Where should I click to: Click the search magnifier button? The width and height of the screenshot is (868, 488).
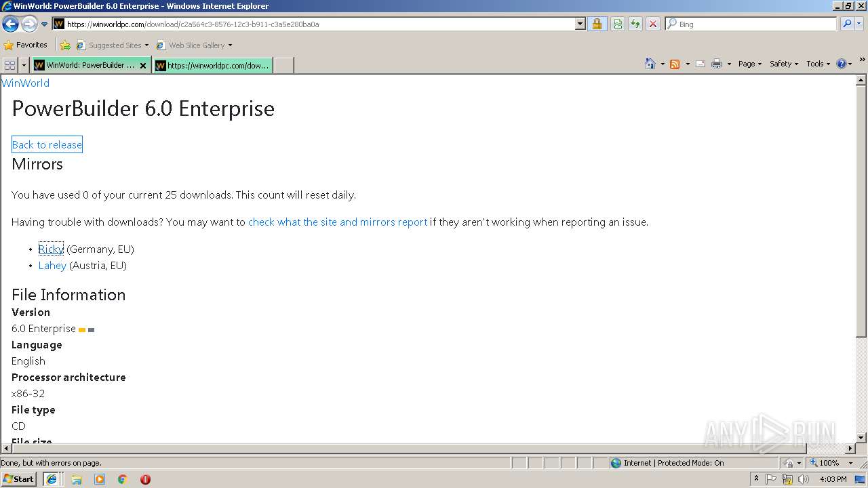point(847,24)
